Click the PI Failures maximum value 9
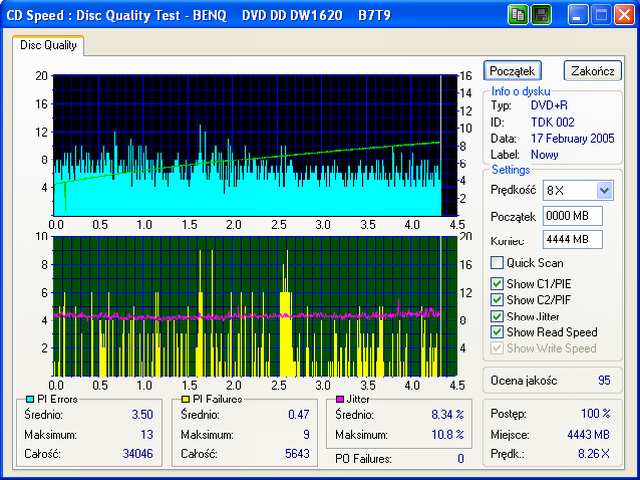Screen dimensions: 640x480 pos(307,434)
